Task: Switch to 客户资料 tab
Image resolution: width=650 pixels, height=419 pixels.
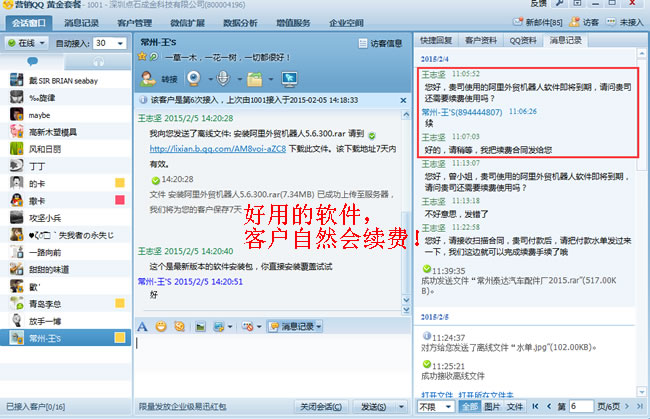Action: click(x=480, y=40)
